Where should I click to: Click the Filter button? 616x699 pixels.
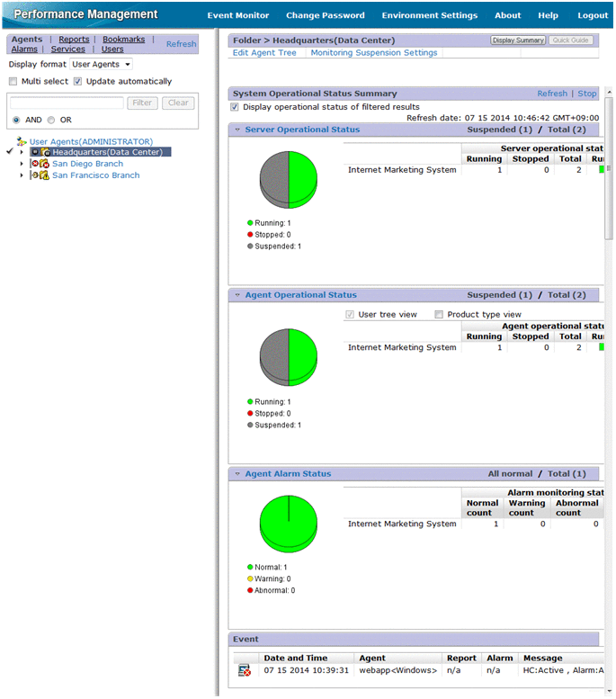(142, 103)
